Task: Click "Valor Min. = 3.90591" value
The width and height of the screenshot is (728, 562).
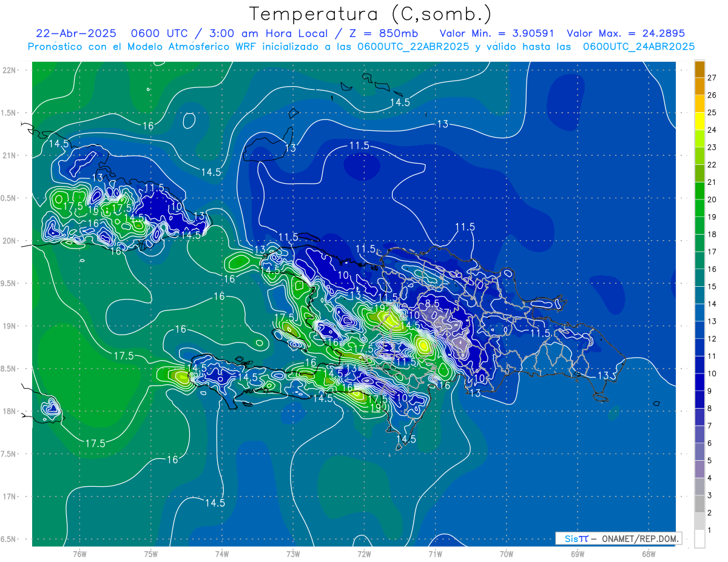Action: tap(496, 33)
